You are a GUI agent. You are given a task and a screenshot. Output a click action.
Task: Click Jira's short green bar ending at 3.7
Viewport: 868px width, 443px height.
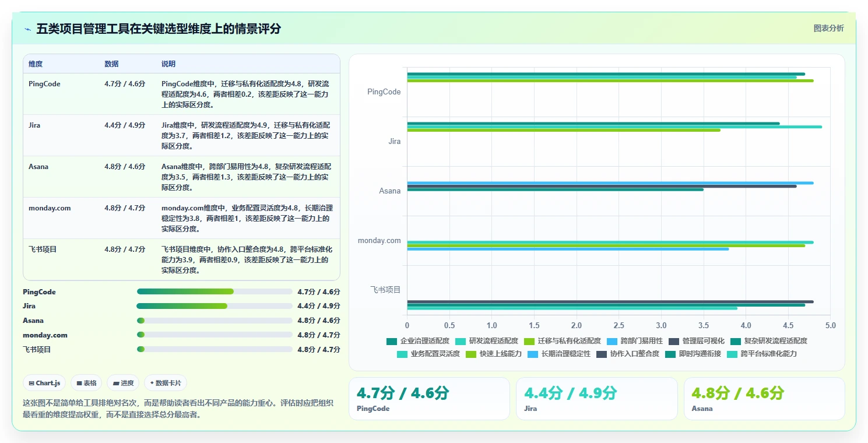564,130
